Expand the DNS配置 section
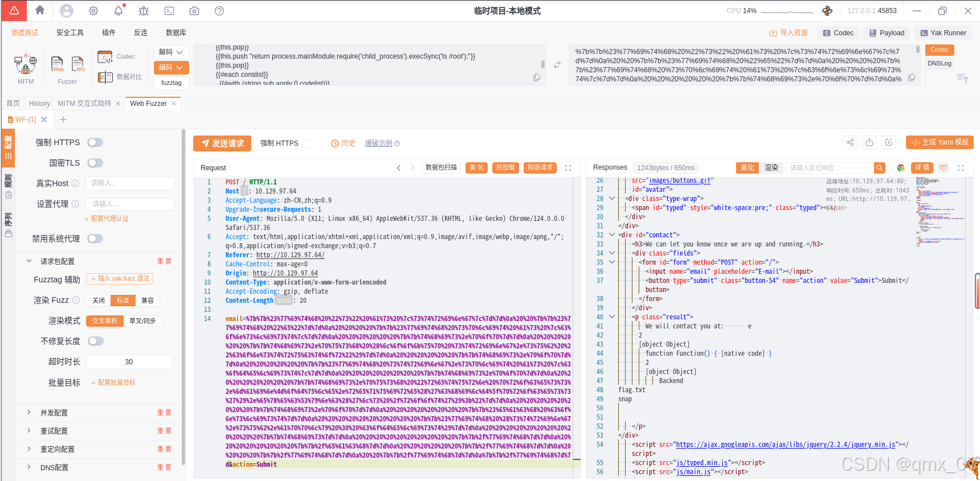The image size is (980, 481). [29, 467]
